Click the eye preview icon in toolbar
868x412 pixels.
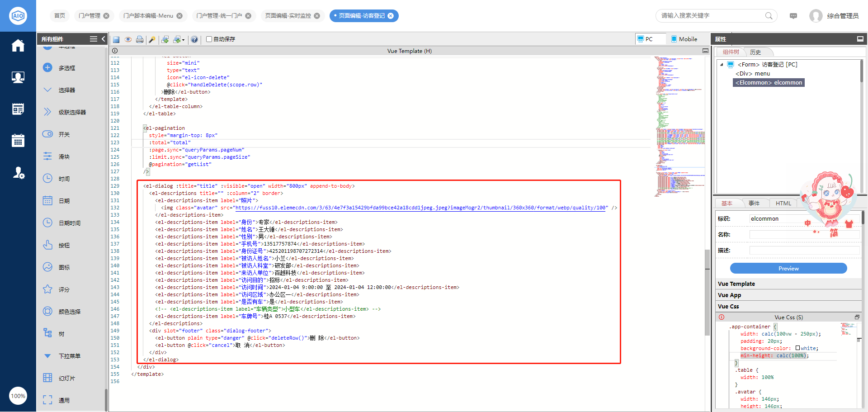(x=128, y=39)
